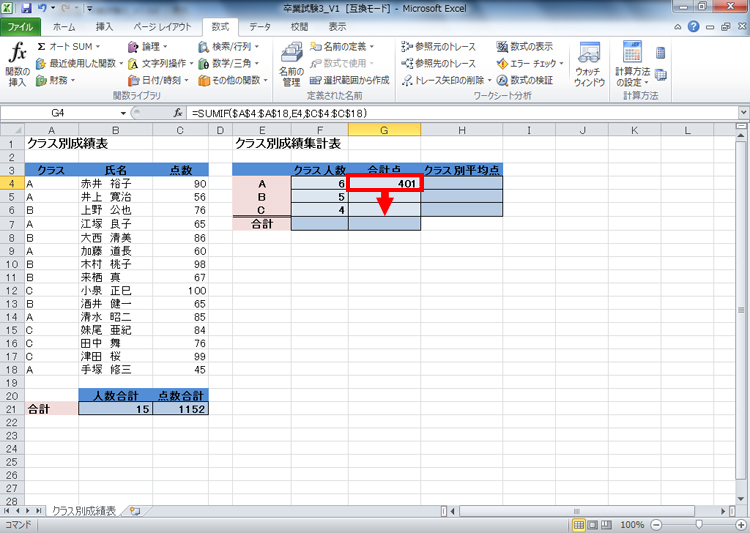Click Trace Dependents (参照先のトレース)
The height and width of the screenshot is (533, 750).
pyautogui.click(x=439, y=63)
